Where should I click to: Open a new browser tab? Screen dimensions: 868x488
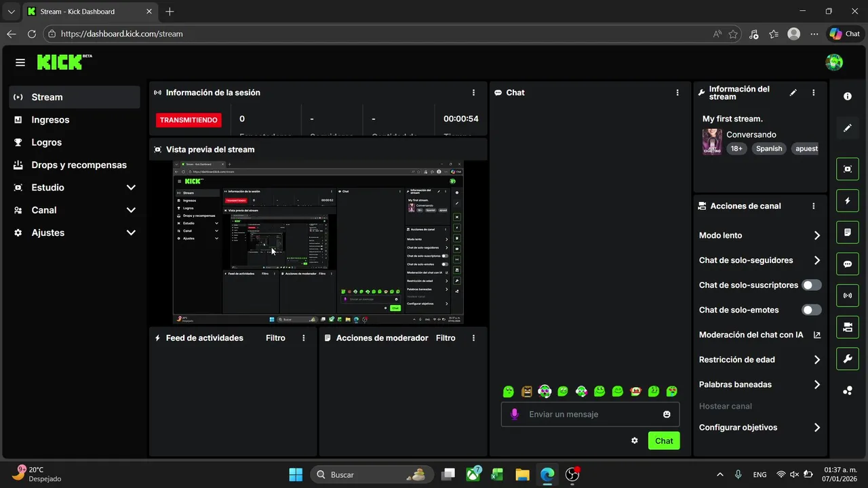(170, 12)
